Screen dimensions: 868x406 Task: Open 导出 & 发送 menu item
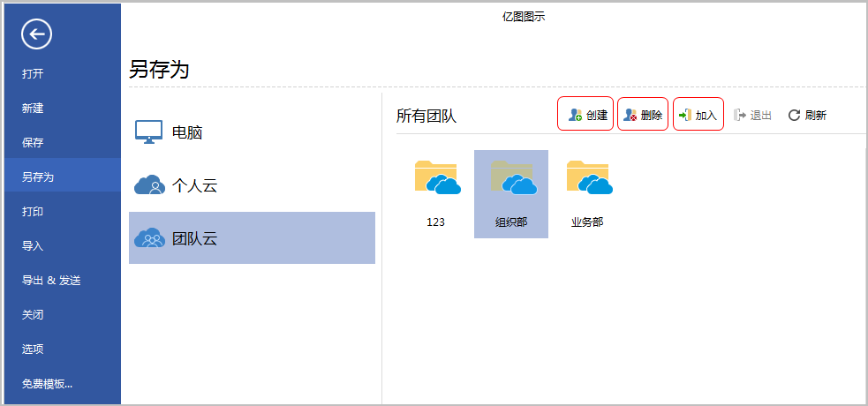point(50,281)
